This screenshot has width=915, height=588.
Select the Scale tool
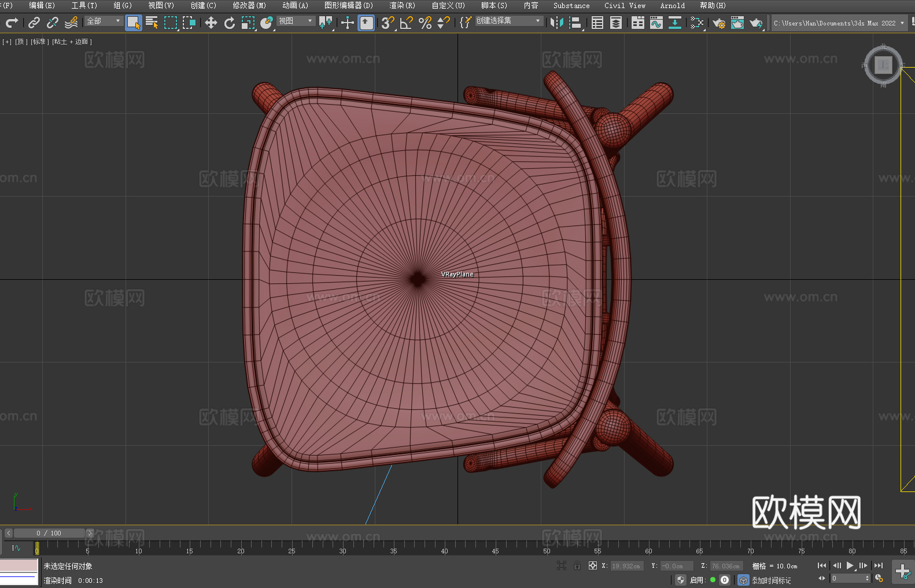click(248, 23)
